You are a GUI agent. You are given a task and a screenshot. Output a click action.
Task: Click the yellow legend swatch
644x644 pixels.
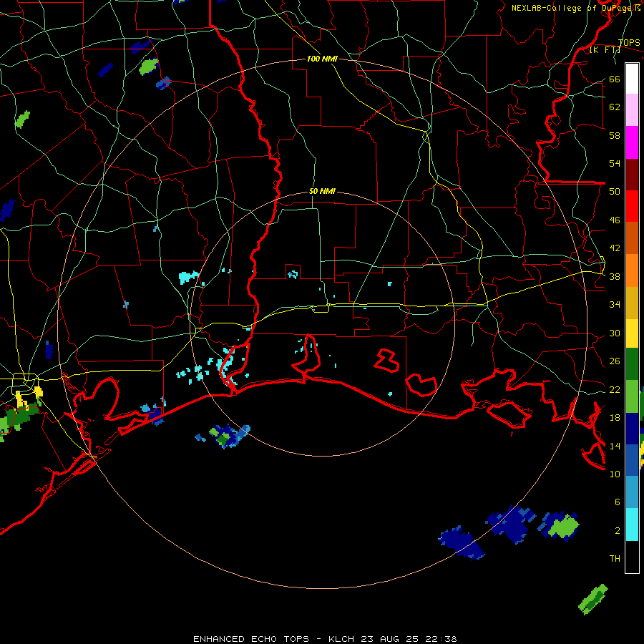click(632, 333)
